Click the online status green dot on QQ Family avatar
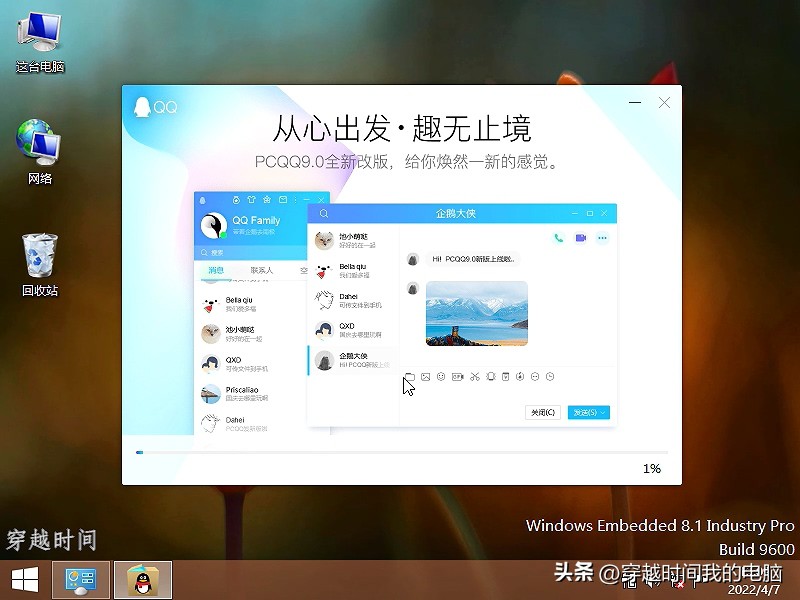The image size is (800, 600). coord(223,235)
